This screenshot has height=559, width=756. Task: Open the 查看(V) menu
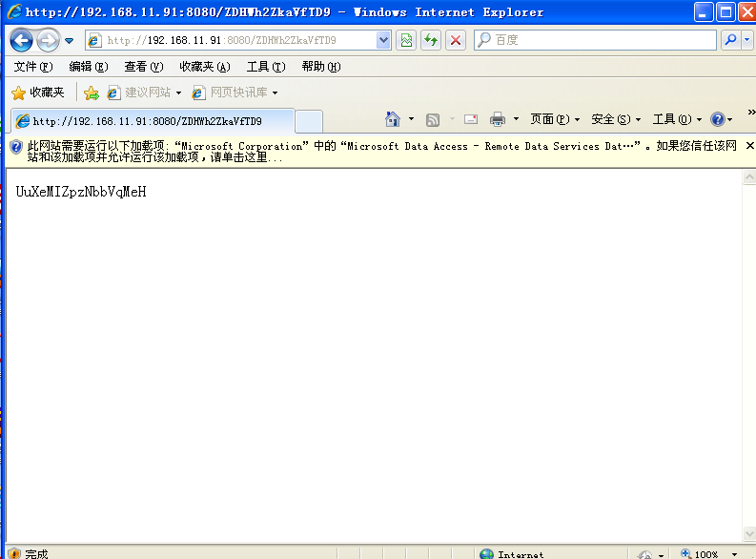coord(144,67)
